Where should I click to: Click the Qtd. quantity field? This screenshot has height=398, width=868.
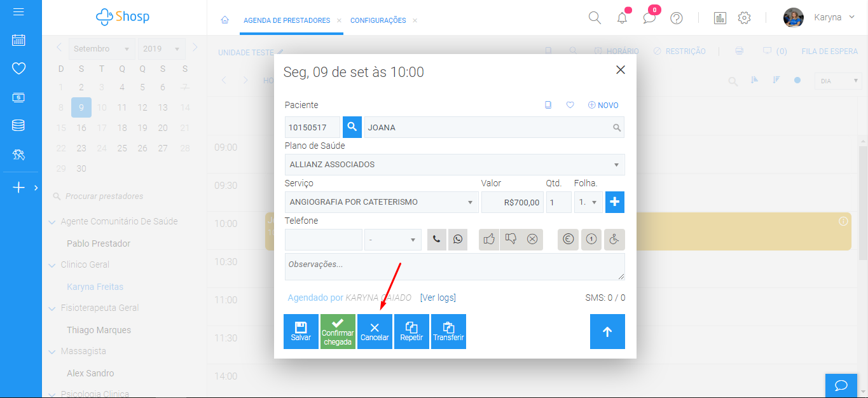pyautogui.click(x=558, y=202)
